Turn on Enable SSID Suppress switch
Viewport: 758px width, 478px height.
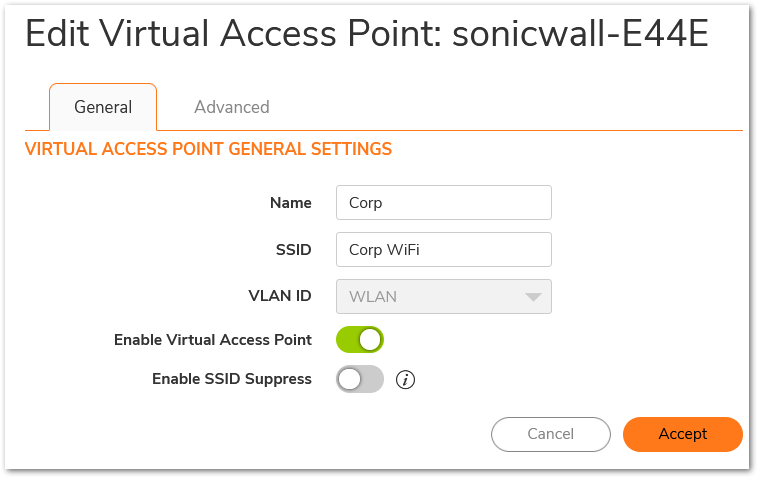360,379
